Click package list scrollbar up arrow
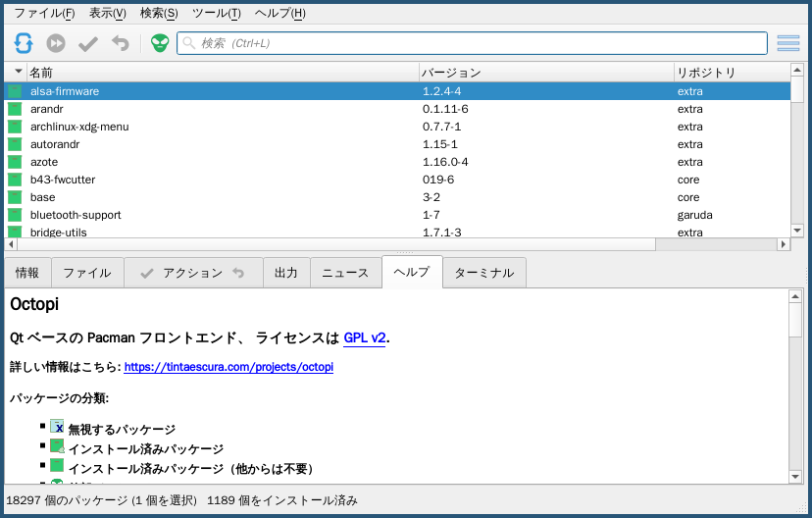 797,70
